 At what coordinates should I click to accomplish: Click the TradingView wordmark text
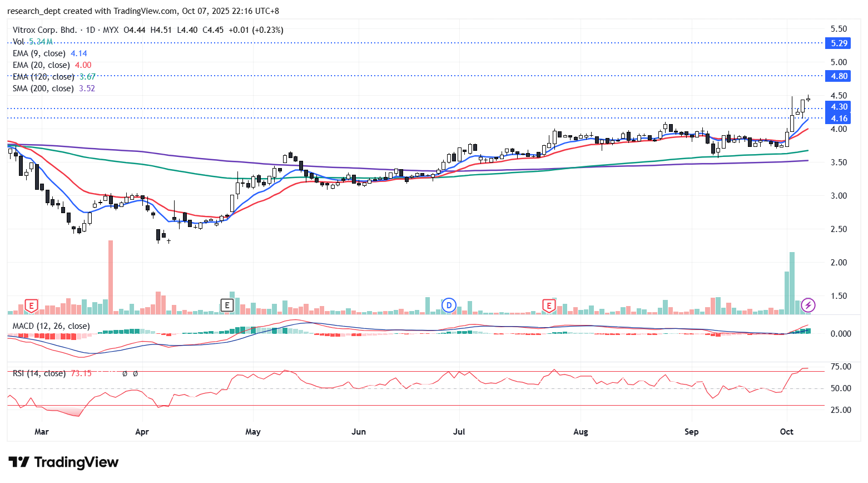(x=76, y=462)
